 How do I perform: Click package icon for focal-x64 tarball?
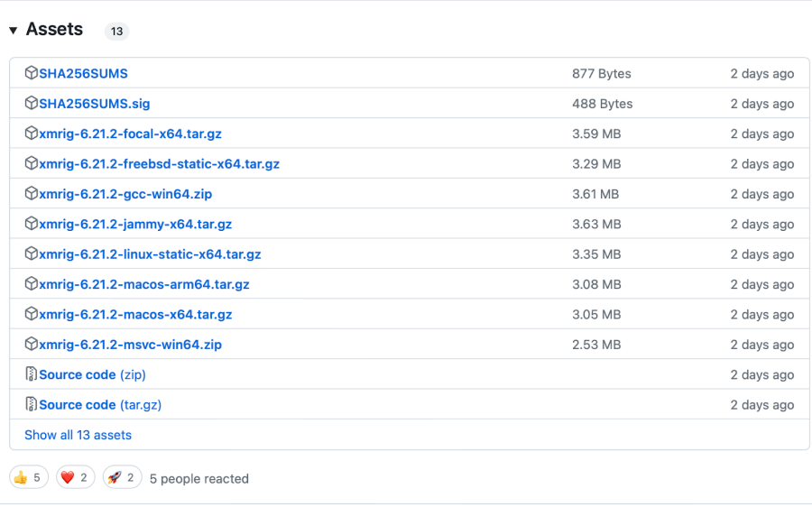[32, 134]
